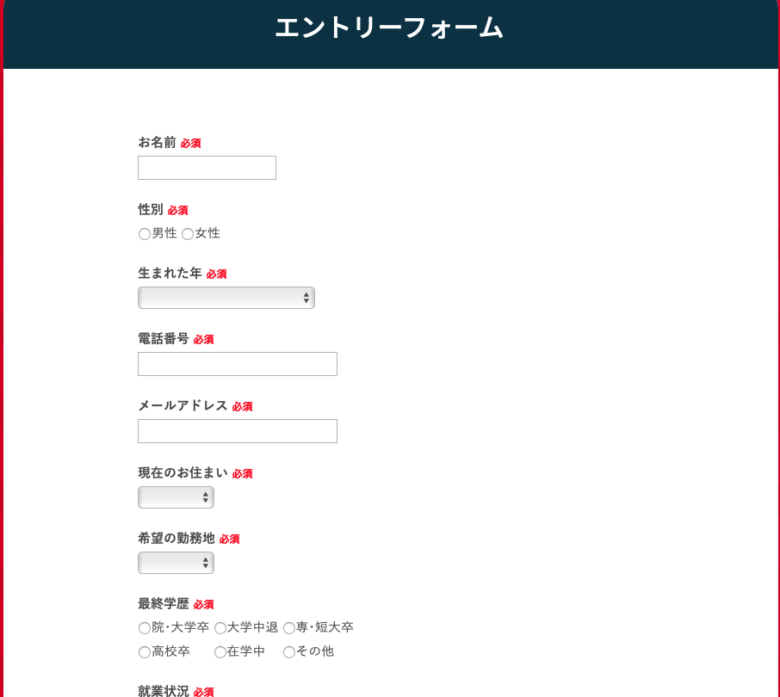Select the 男性 radio button
Viewport: 780px width, 697px height.
pyautogui.click(x=144, y=234)
